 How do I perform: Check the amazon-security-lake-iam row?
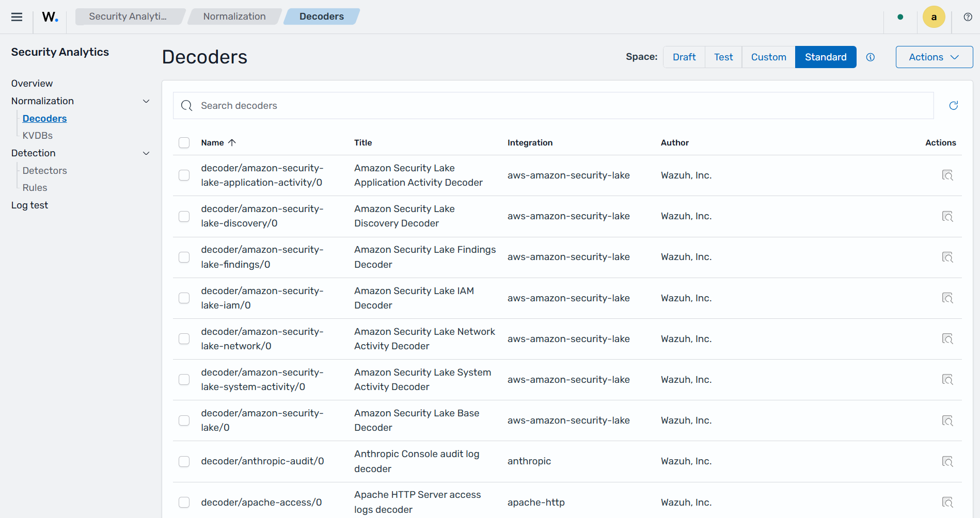(x=184, y=298)
